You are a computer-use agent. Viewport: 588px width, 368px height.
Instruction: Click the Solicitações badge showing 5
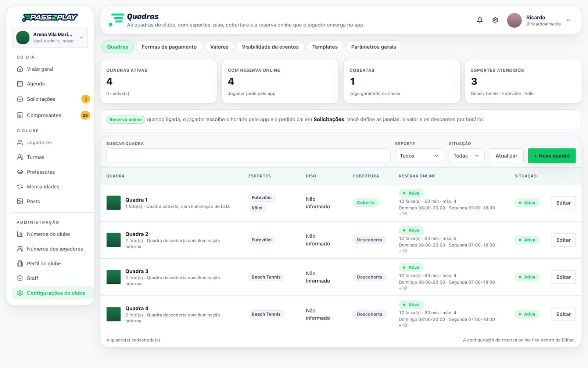86,99
